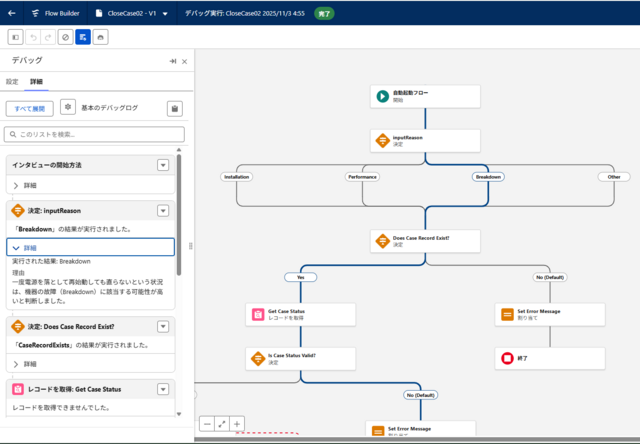640x444 pixels.
Task: Click the stop debug toolbar icon
Action: coord(65,37)
